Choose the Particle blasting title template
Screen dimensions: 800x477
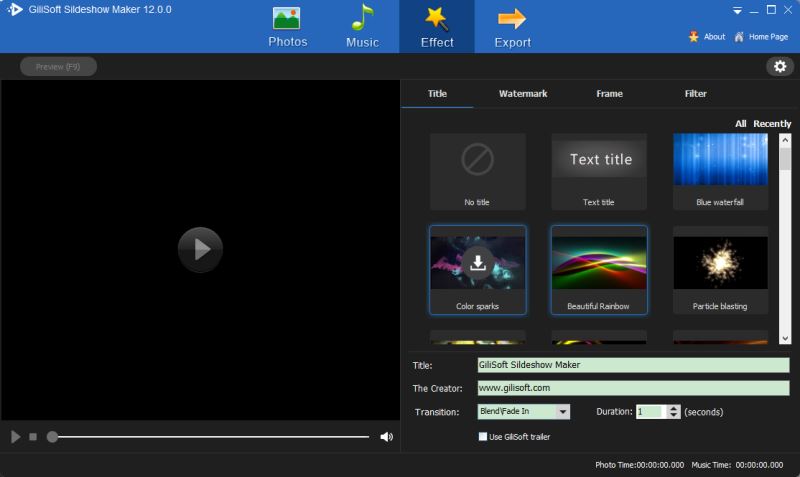click(x=720, y=270)
